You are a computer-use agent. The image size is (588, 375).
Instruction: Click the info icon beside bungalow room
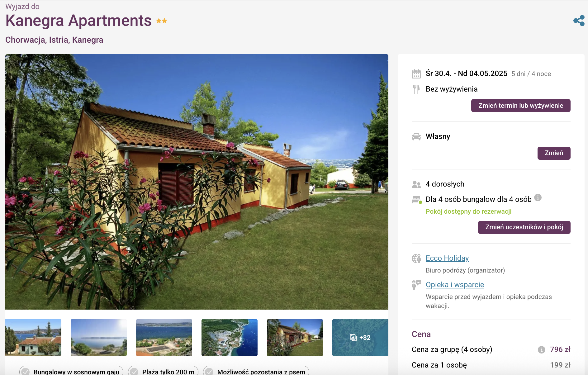538,197
